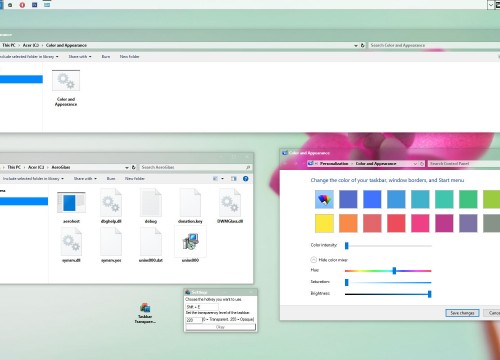The image size is (500, 360).
Task: Click the transparency level input field
Action: point(194,320)
